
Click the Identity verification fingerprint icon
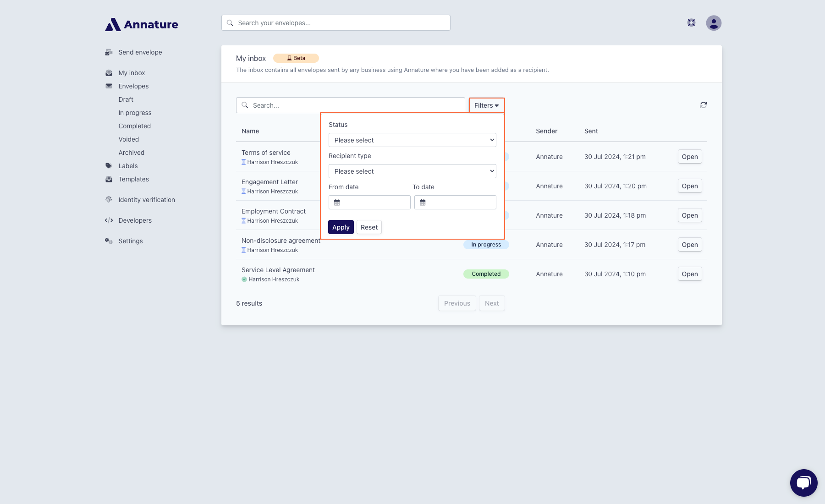(x=109, y=200)
